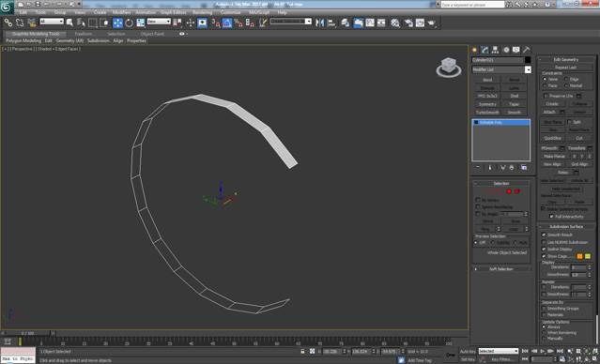Select Border sub-object level icon
The height and width of the screenshot is (364, 600).
[x=500, y=191]
